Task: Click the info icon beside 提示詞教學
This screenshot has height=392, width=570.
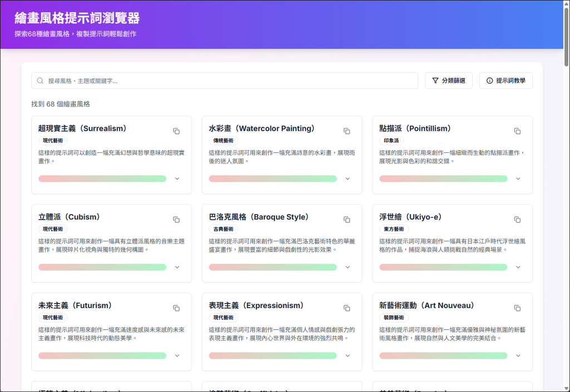Action: tap(490, 81)
